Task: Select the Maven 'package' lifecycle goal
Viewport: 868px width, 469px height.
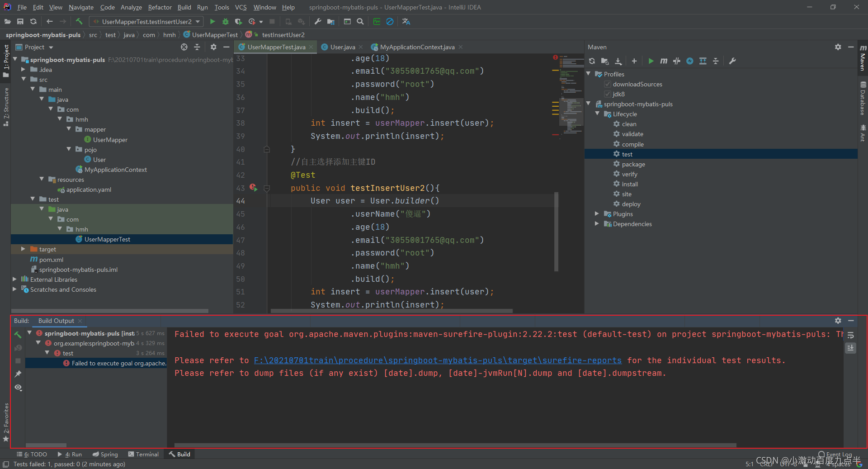Action: click(633, 164)
